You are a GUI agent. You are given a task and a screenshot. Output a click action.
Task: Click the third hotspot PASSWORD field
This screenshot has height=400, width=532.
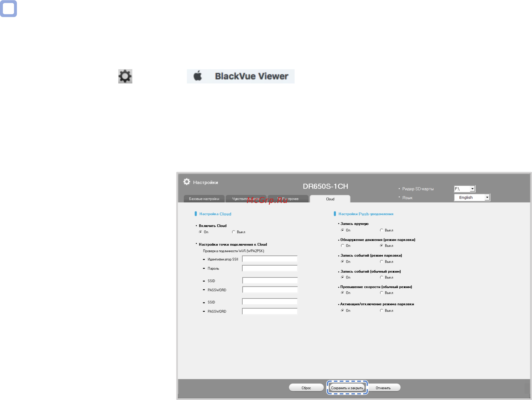coord(270,311)
